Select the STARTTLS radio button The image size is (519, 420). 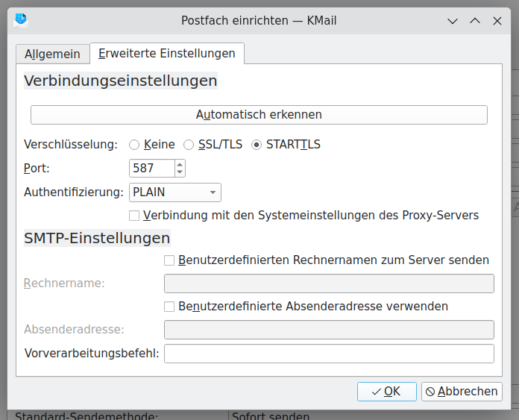(257, 145)
